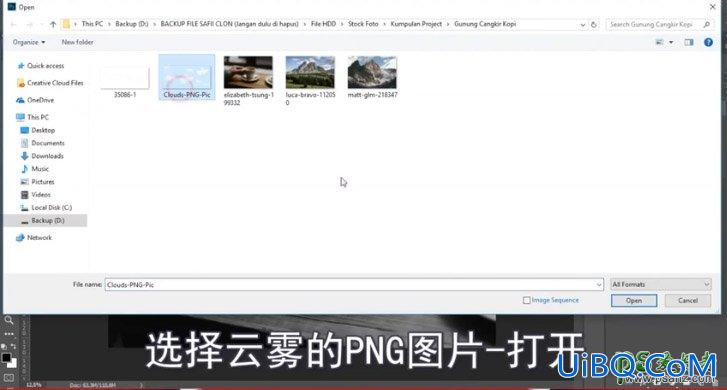Navigate to This PC in breadcrumb

click(x=92, y=24)
